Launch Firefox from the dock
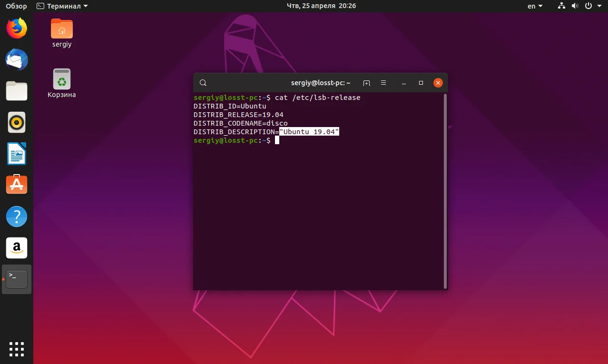The image size is (608, 364). point(17,29)
